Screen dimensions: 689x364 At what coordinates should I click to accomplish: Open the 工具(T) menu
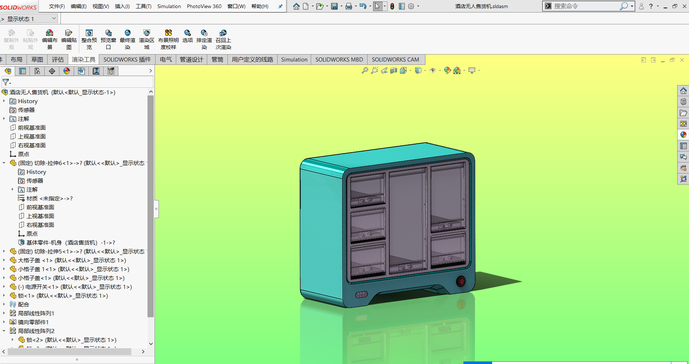tap(143, 7)
